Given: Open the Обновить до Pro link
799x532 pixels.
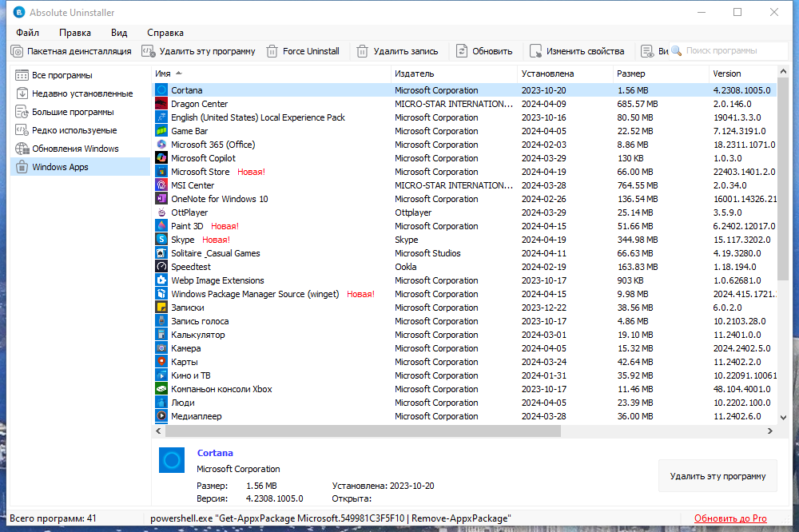Looking at the screenshot, I should click(x=730, y=518).
